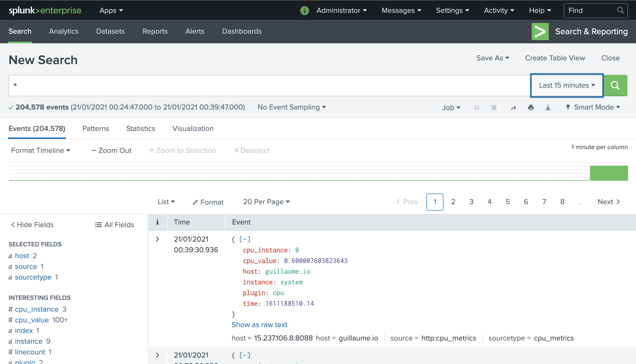Open the cpu_value interesting field
This screenshot has width=636, height=364.
coord(32,320)
